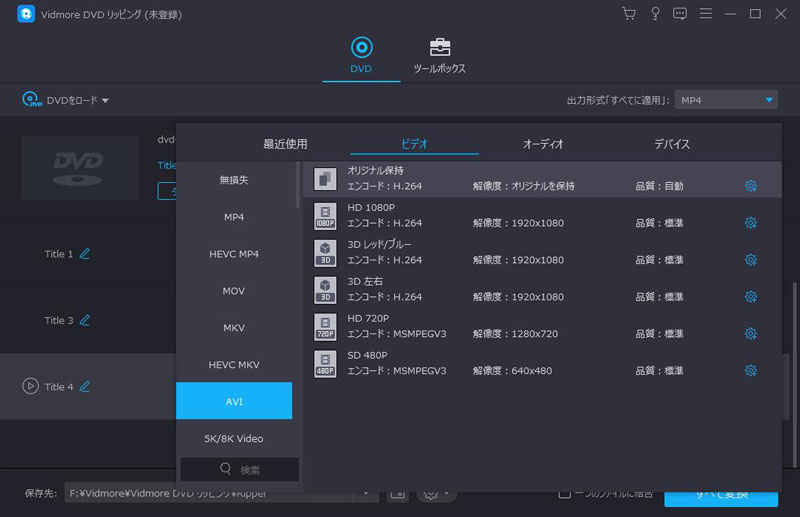Select the オーディオ tab
Viewport: 800px width, 517px height.
(x=543, y=144)
